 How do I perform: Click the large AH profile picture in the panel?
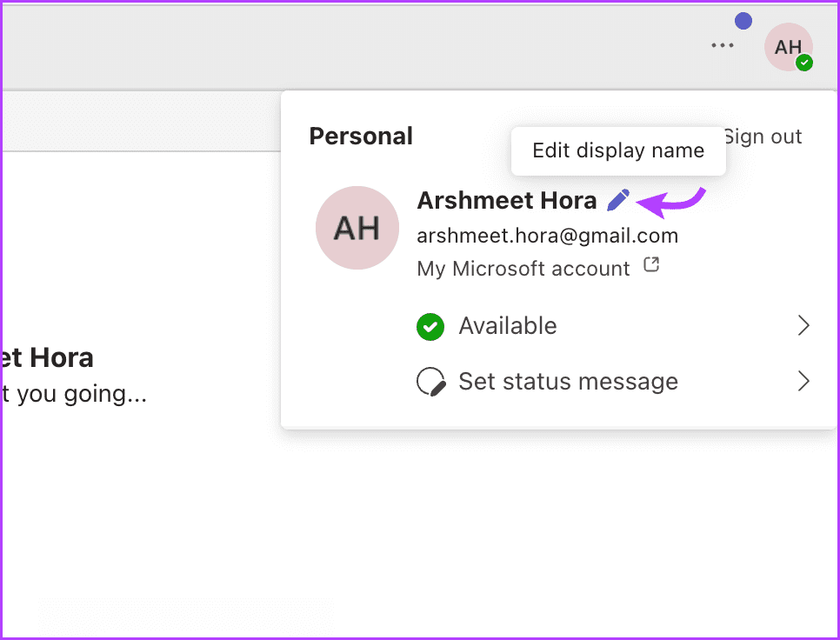[357, 228]
